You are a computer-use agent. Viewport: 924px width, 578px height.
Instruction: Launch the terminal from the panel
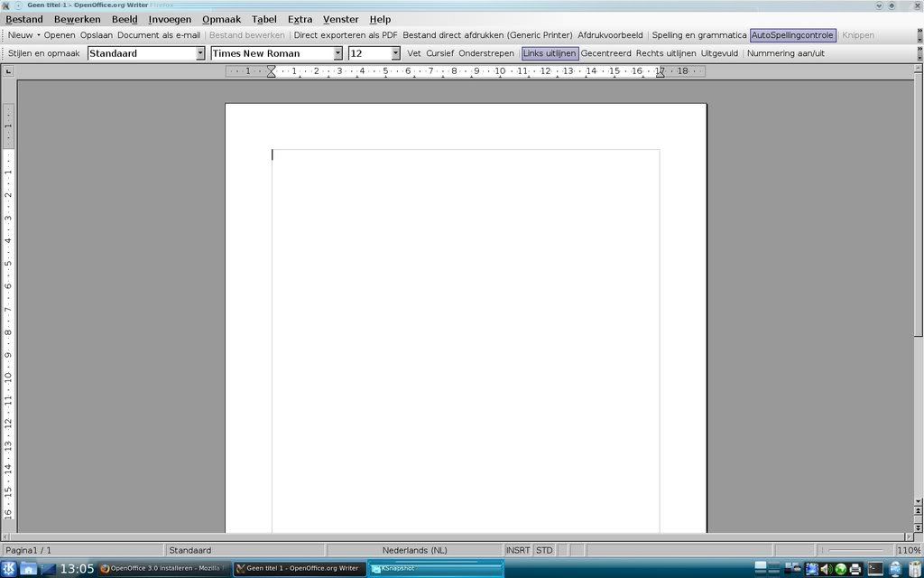coord(875,569)
